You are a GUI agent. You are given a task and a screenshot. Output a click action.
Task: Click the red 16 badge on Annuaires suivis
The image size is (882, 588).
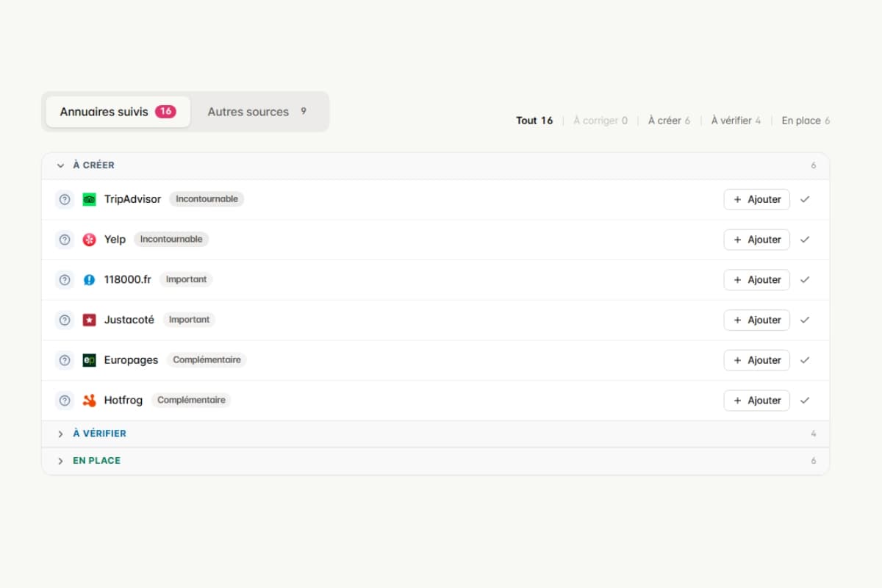click(165, 112)
